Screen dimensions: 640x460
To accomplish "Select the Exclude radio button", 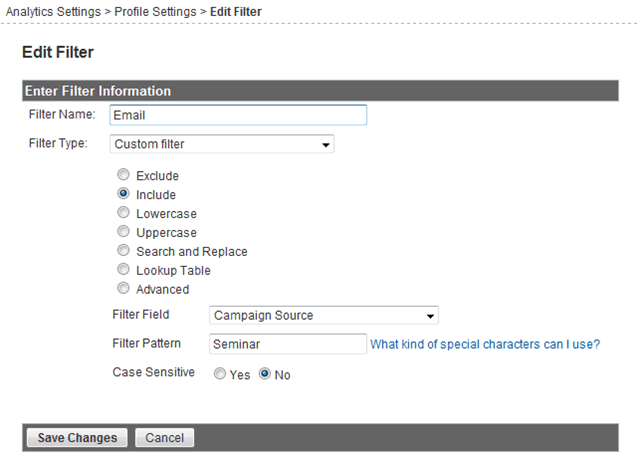I will [123, 175].
